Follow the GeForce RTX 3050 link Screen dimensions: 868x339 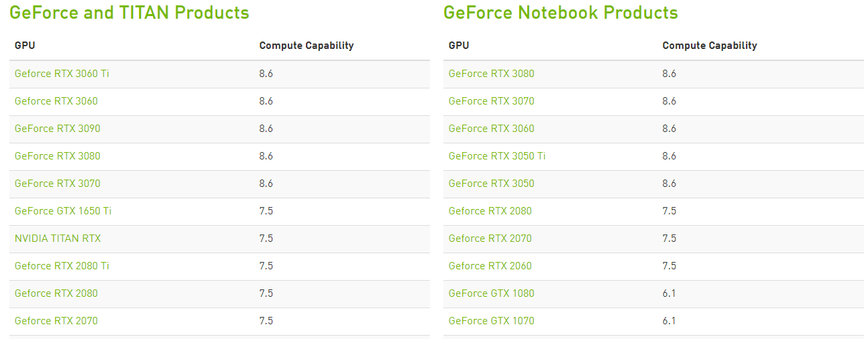pos(492,184)
